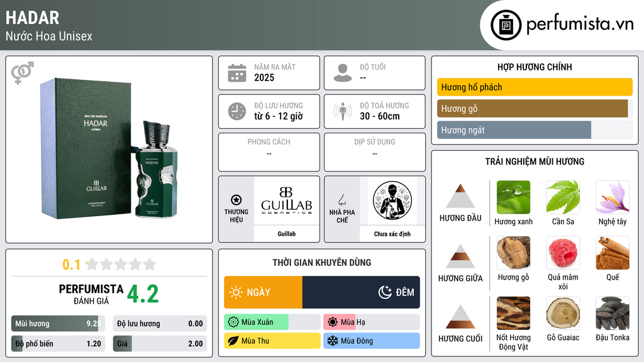Click the Hadar bottle and box product image

coord(110,148)
